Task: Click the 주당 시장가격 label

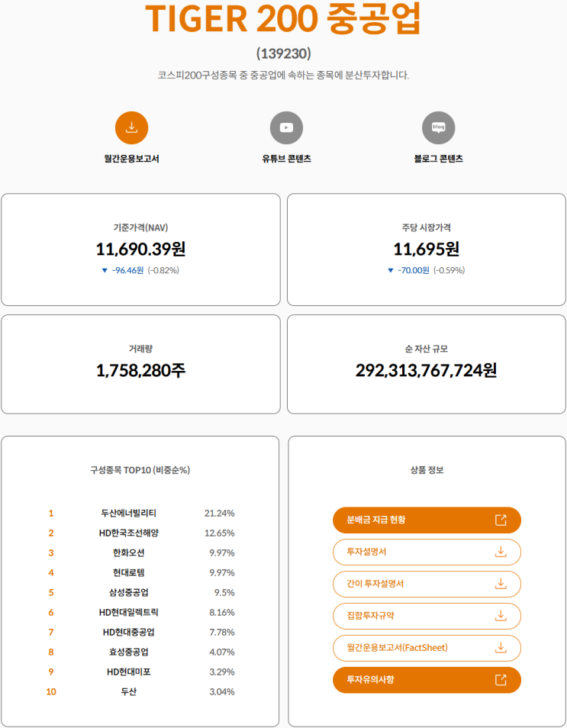Action: [x=427, y=227]
